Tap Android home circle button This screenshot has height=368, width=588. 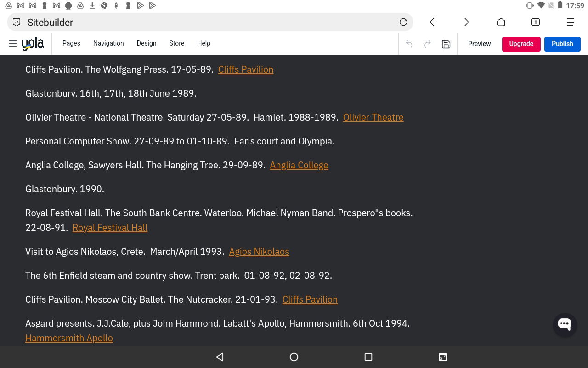[294, 357]
